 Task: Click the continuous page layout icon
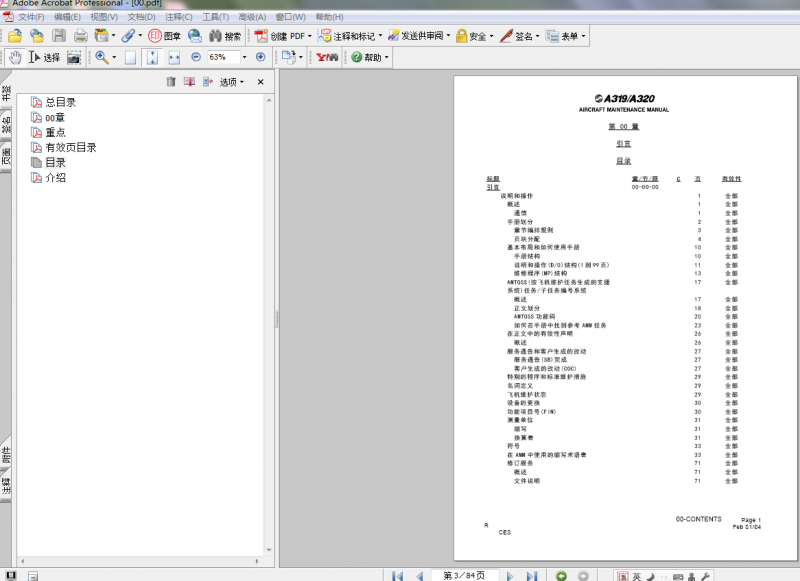[33, 576]
